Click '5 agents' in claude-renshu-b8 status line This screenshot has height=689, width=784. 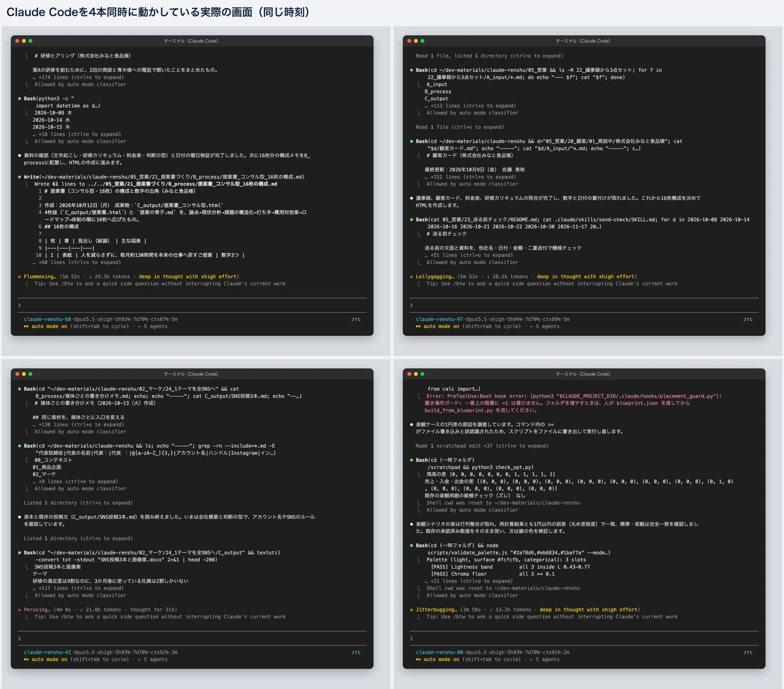pos(155,326)
